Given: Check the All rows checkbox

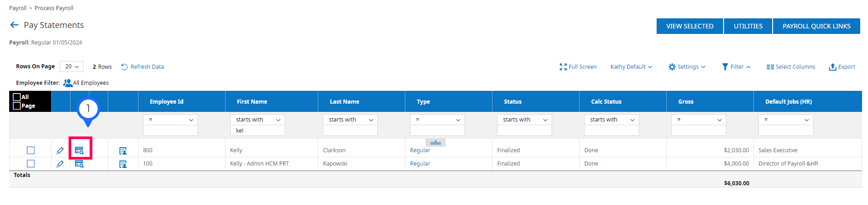Looking at the screenshot, I should point(17,97).
